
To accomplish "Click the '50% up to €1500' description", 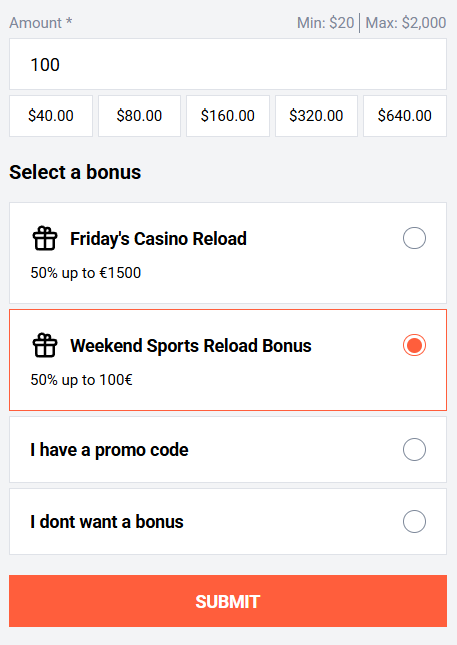I will coord(86,273).
